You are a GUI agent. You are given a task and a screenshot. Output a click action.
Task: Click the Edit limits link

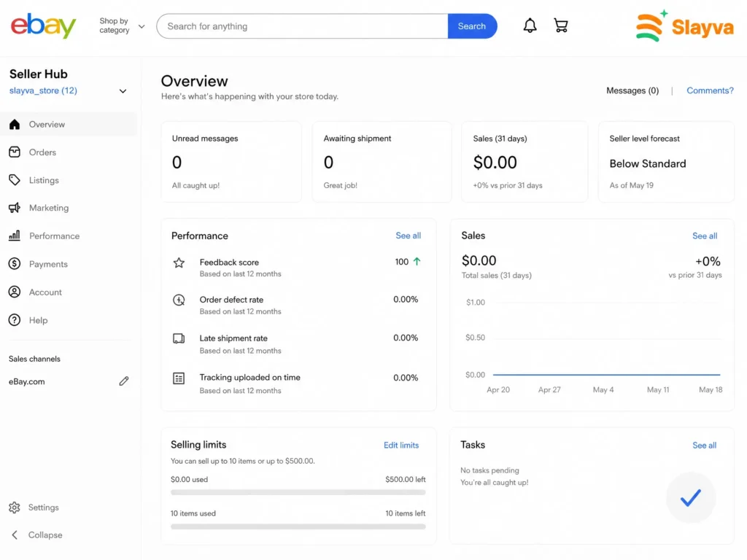tap(401, 446)
